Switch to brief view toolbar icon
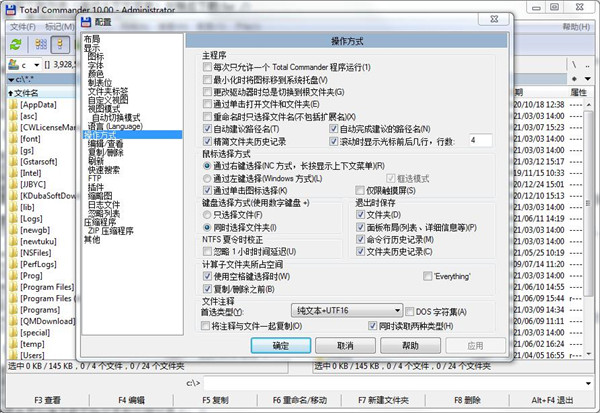The height and width of the screenshot is (413, 600). [39, 42]
